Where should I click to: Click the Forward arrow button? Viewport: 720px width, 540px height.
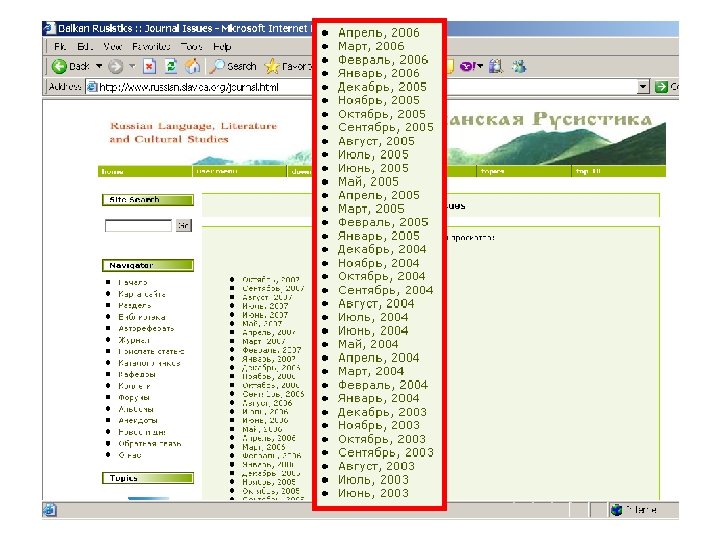pyautogui.click(x=115, y=67)
